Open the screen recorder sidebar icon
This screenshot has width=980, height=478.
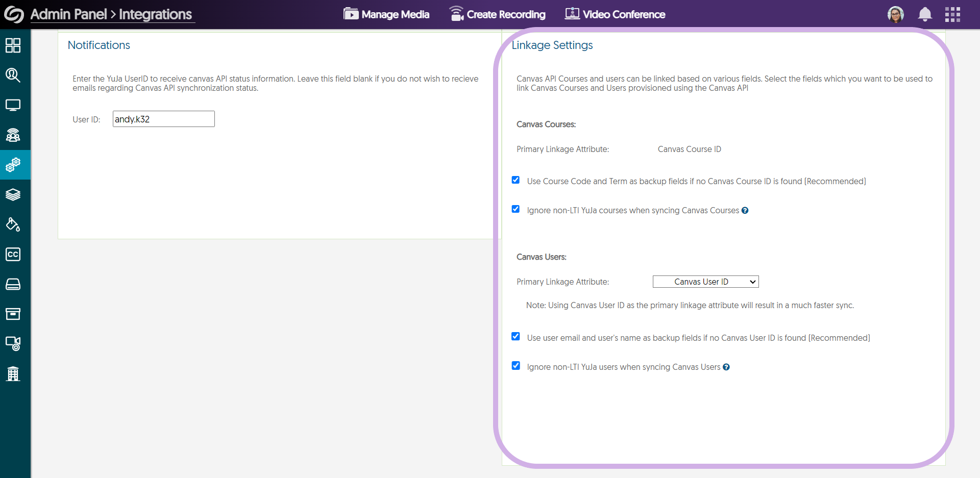[x=13, y=343]
